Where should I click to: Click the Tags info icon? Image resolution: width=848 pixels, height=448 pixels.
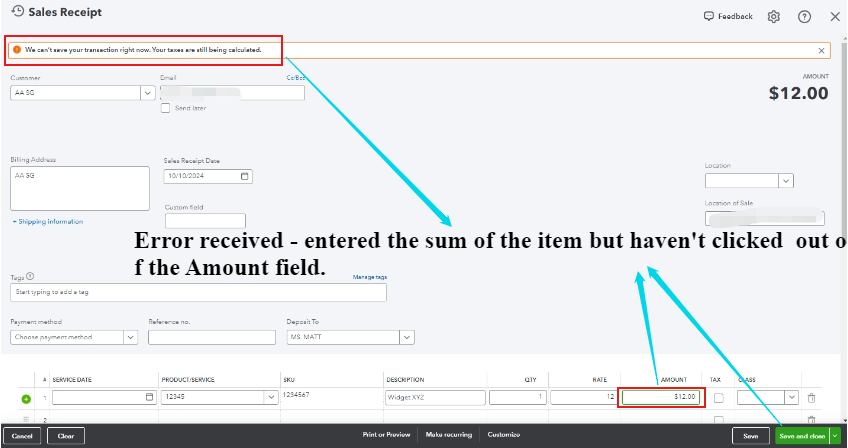point(30,276)
